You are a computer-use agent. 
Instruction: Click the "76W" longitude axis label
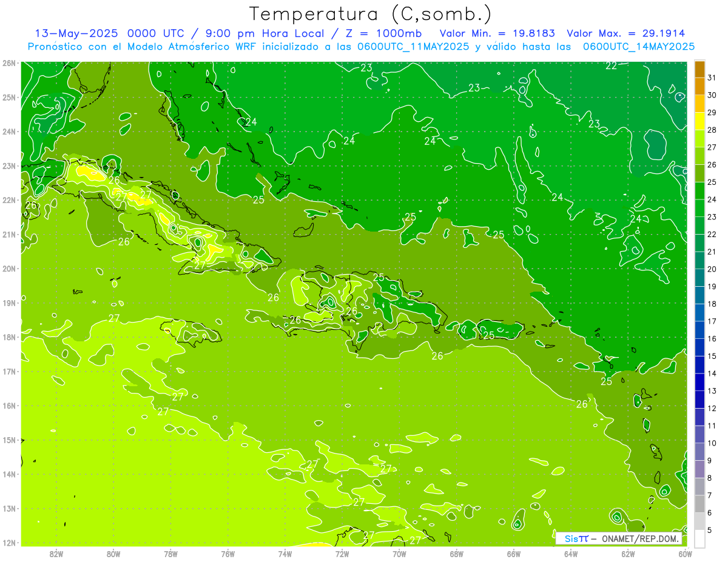228,554
